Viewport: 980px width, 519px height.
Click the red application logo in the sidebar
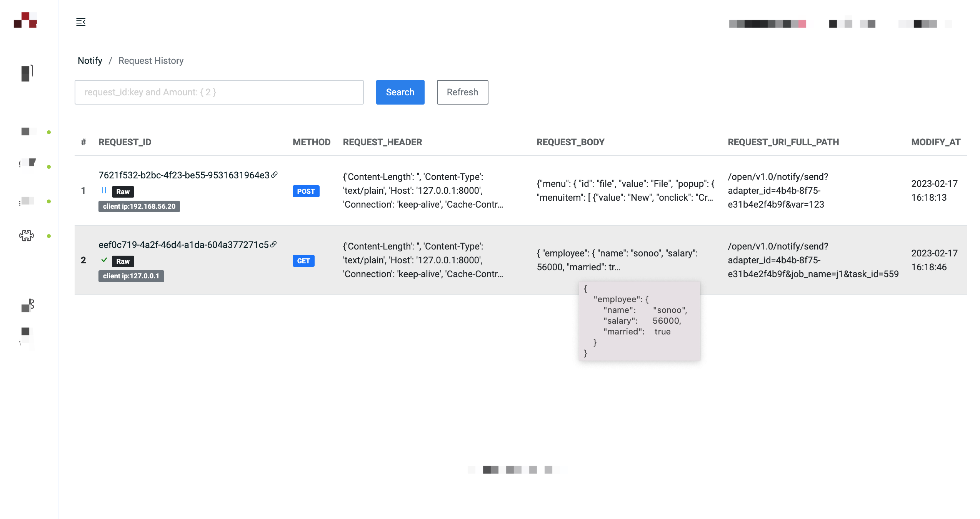[x=25, y=20]
